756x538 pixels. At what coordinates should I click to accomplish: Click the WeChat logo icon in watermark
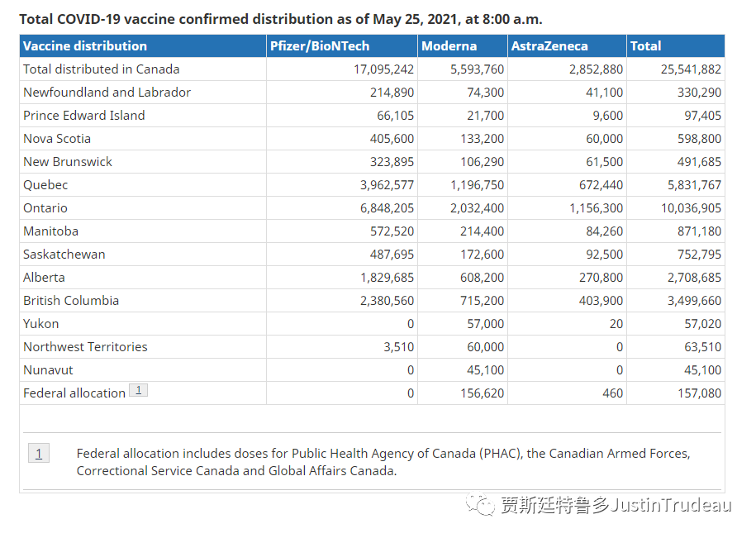click(480, 505)
